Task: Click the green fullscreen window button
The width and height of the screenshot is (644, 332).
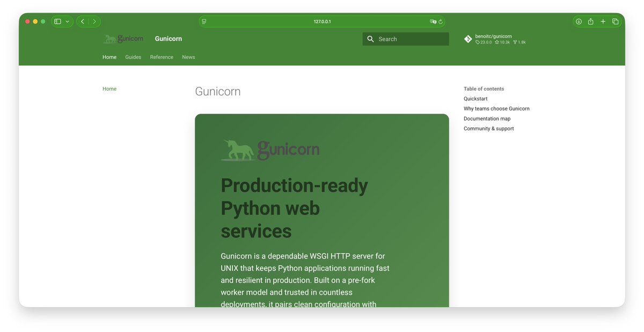Action: [43, 21]
